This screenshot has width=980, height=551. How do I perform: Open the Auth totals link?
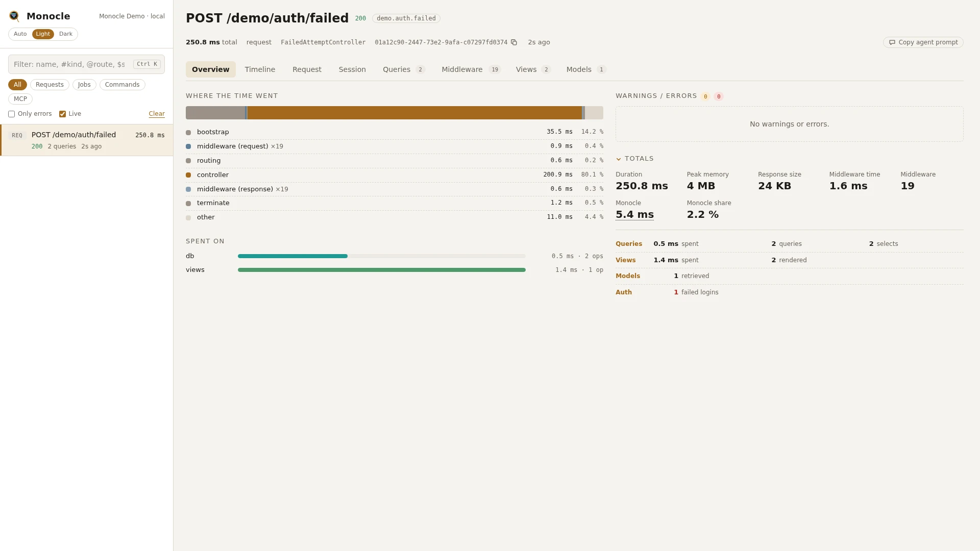tap(623, 292)
